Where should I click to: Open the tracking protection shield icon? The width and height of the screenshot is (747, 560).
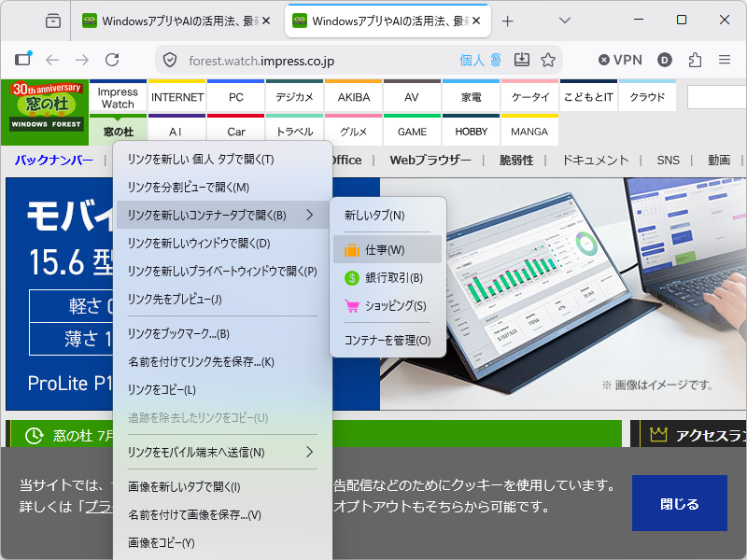coord(170,60)
